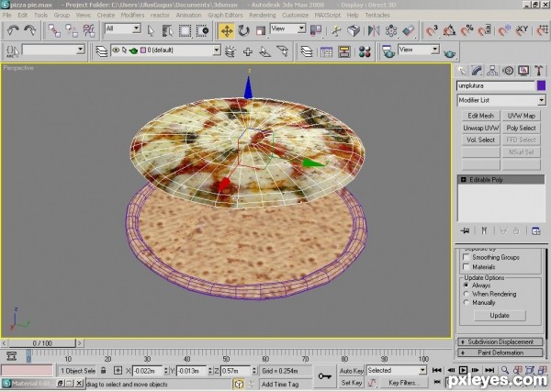Screen dimensions: 551x392
Task: Open the Utilities hammer panel tab
Action: tap(538, 71)
